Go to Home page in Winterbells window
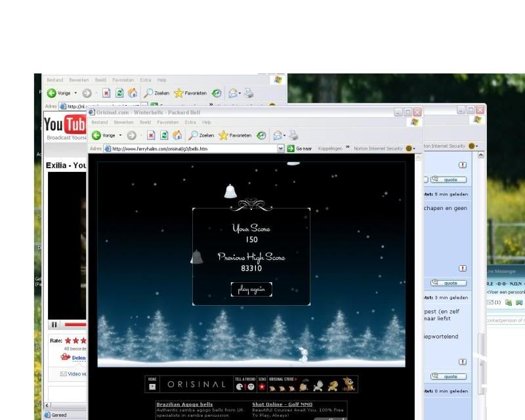Image resolution: width=525 pixels, height=420 pixels. (177, 135)
